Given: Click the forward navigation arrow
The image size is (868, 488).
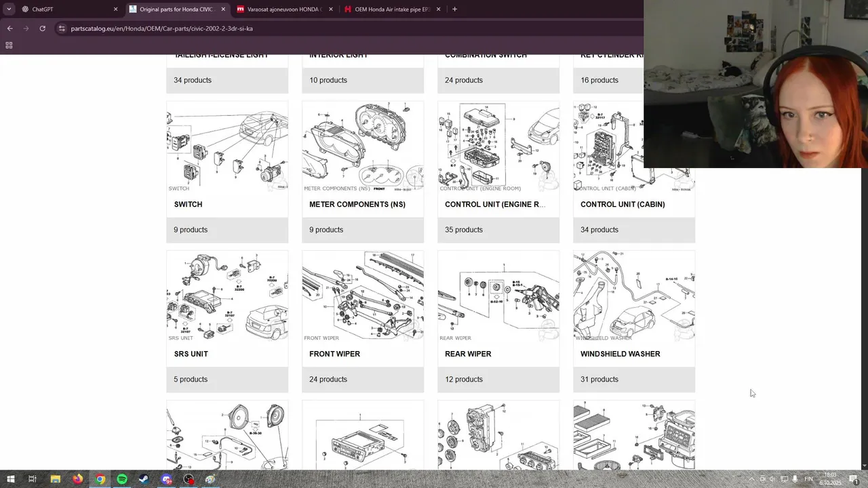Looking at the screenshot, I should tap(26, 28).
